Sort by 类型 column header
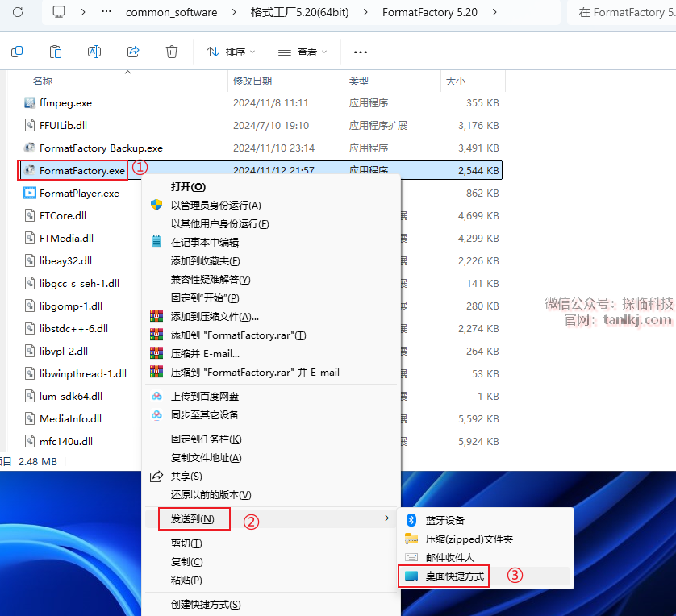 click(x=359, y=81)
